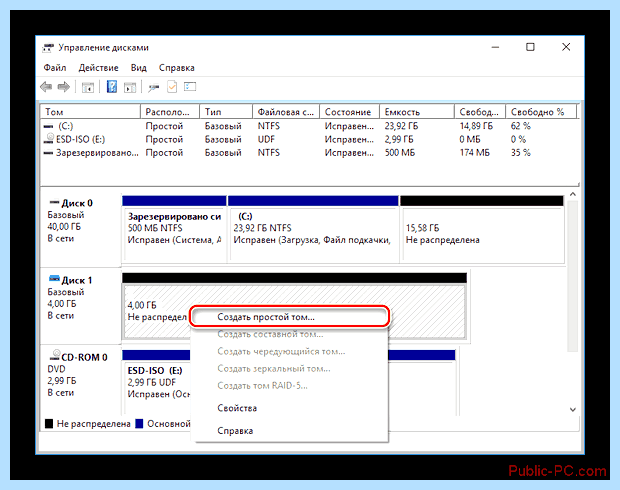Click the Диск 1 label panel
Screen dimensions: 620x490
(x=81, y=306)
